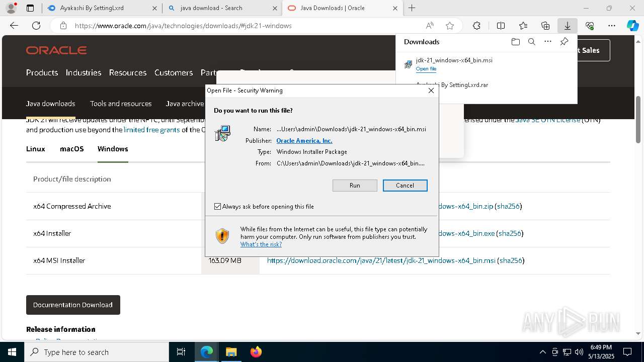Show hidden tray icons chevron
Image resolution: width=644 pixels, height=362 pixels.
coord(542,352)
